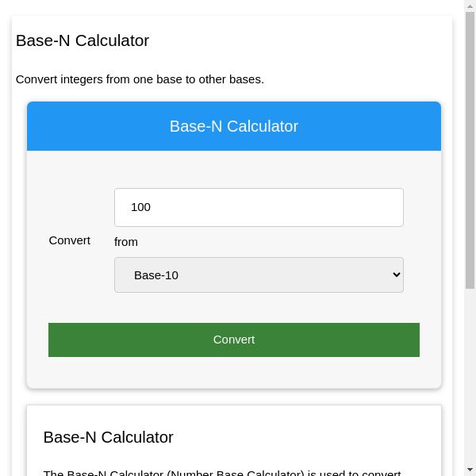Click the scrollbar track below the thumb
Image resolution: width=476 pixels, height=476 pixels.
coord(470,373)
